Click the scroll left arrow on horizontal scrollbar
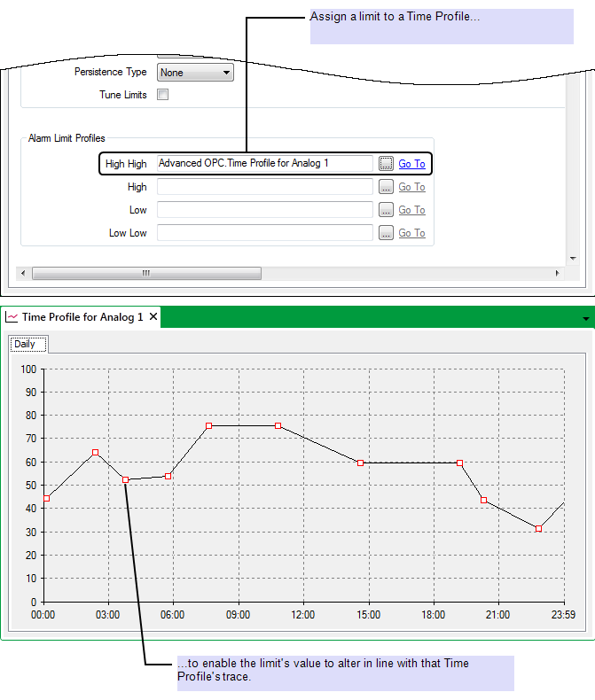Screen dimensions: 595x700 pos(24,274)
